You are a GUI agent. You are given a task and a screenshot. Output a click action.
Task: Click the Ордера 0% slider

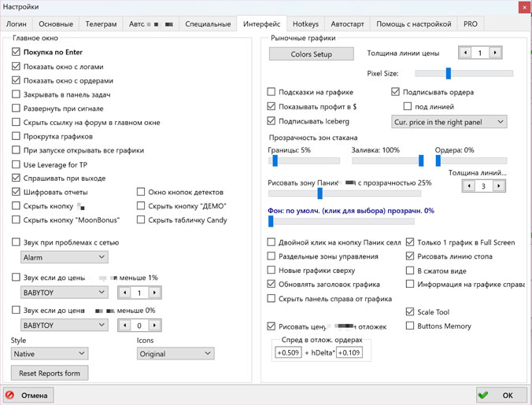point(471,160)
